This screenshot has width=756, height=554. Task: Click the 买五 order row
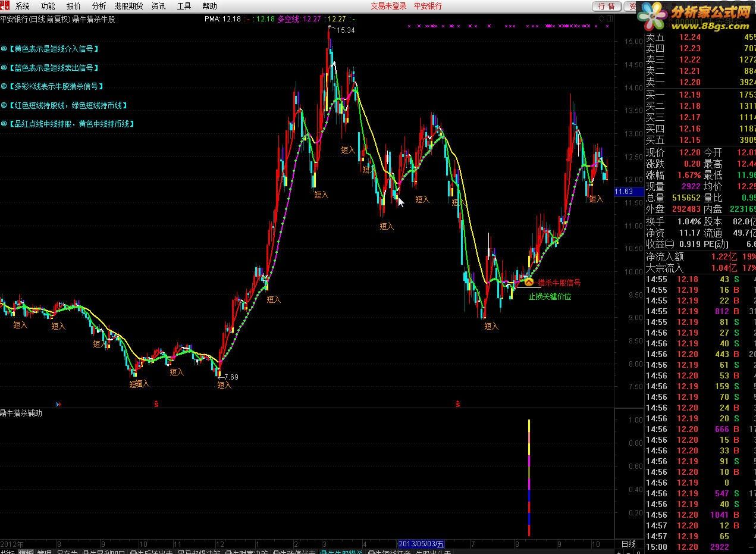coord(700,140)
